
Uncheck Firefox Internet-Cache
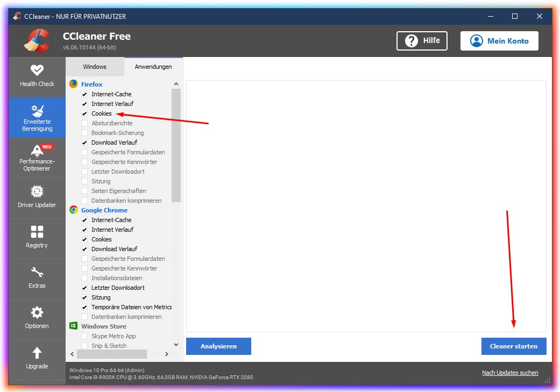pos(84,94)
